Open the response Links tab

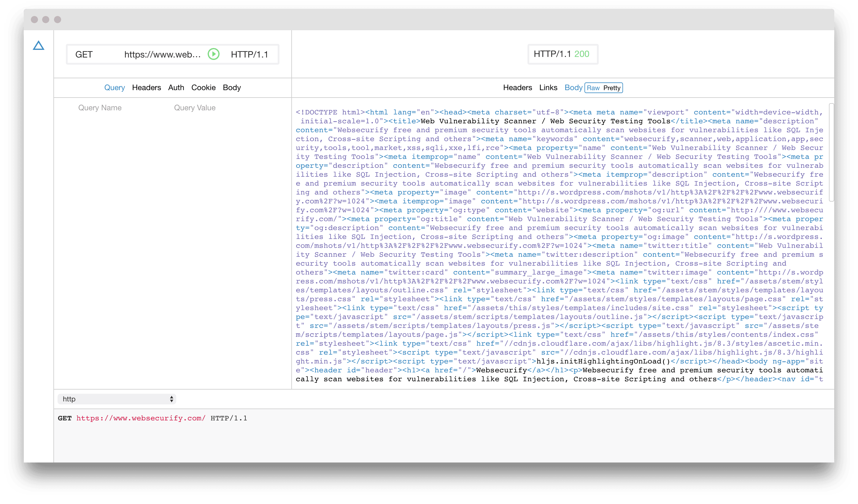tap(548, 87)
